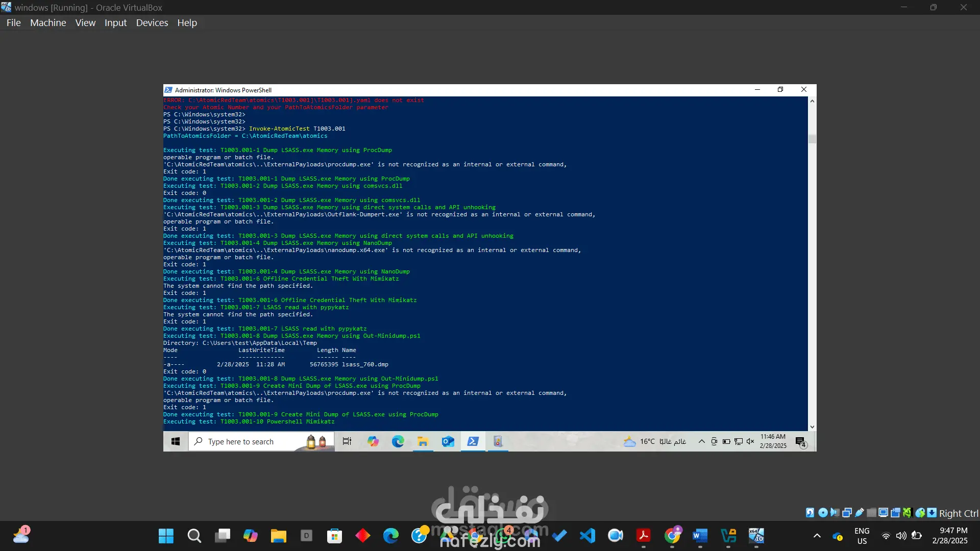Open ENG US input language selector
The image size is (980, 551).
click(862, 536)
